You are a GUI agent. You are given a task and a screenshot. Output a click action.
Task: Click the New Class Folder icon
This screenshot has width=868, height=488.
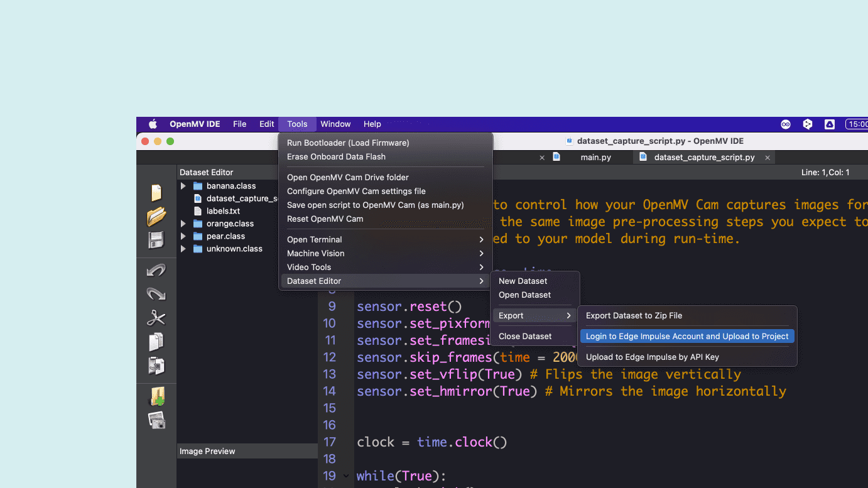click(156, 396)
